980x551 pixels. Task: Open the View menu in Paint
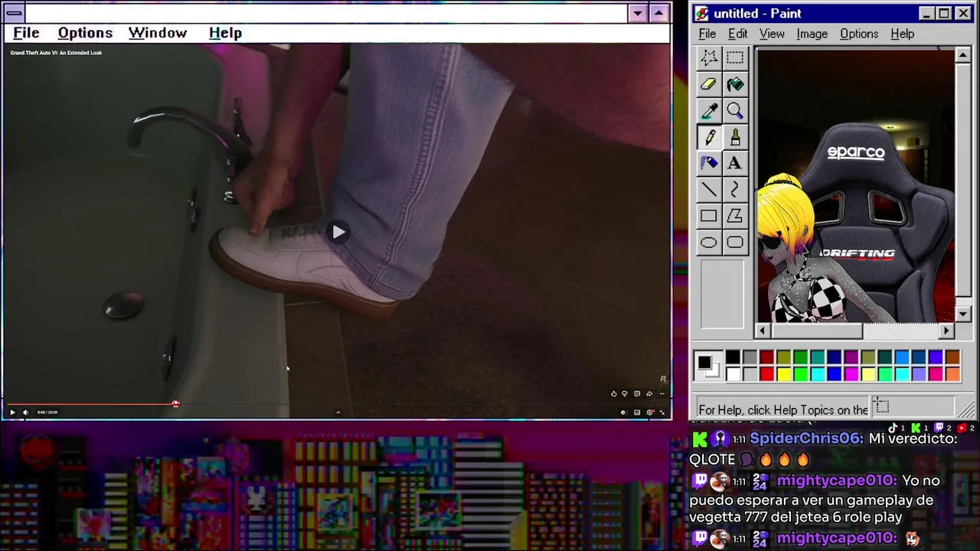pyautogui.click(x=772, y=34)
